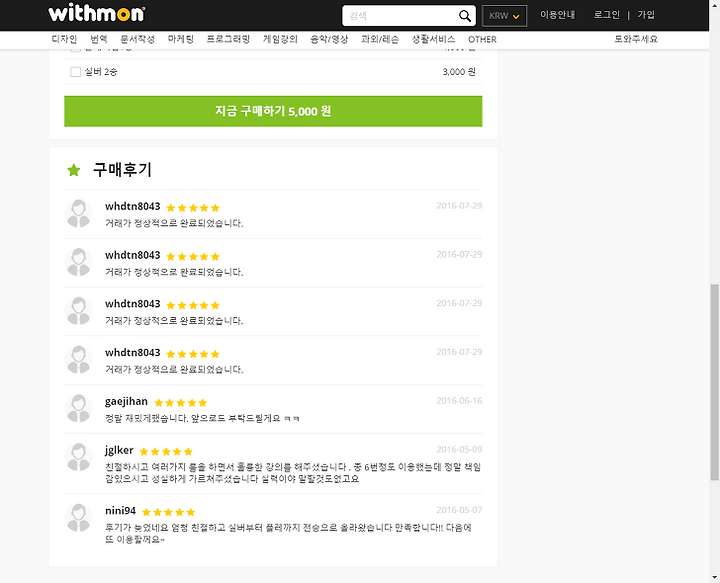
Task: Click the green 지금 구매하기 5,000 원 button
Action: click(273, 111)
